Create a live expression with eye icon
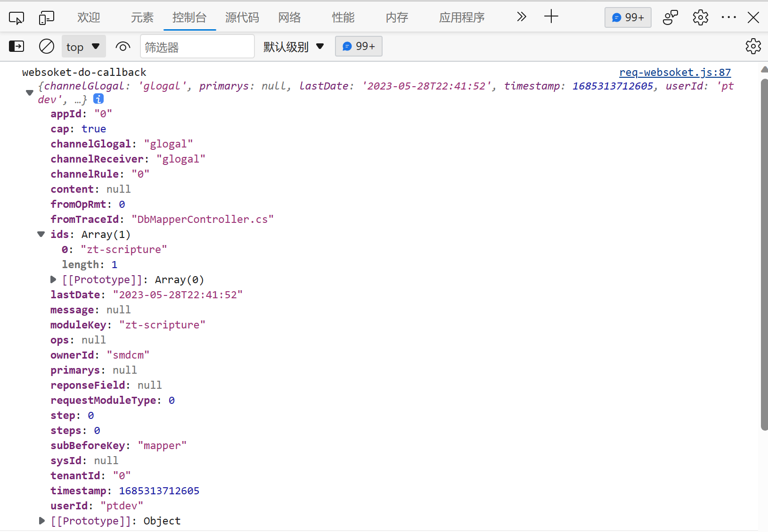The height and width of the screenshot is (532, 768). click(x=123, y=46)
